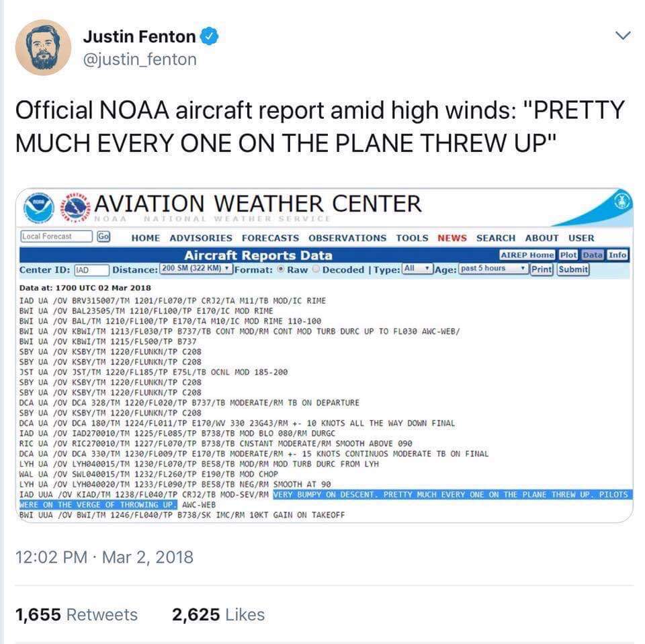
Task: Switch to the Plot tab
Action: click(568, 255)
